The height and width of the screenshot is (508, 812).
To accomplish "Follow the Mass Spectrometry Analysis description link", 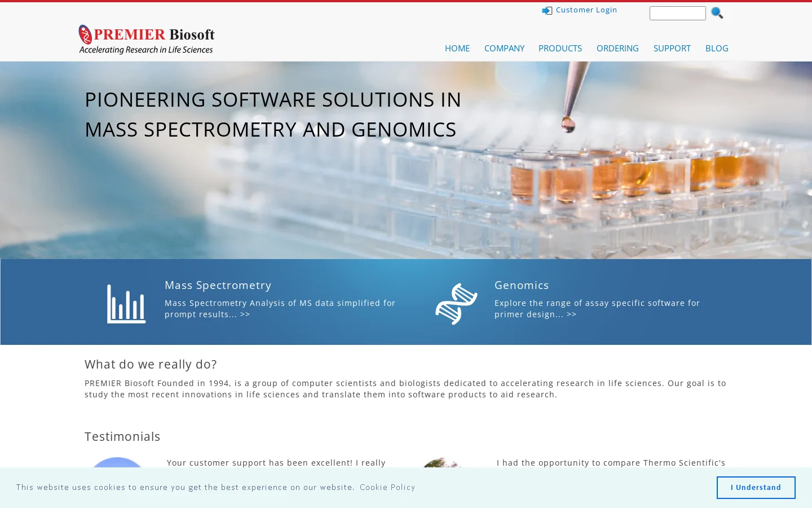I will tap(280, 309).
